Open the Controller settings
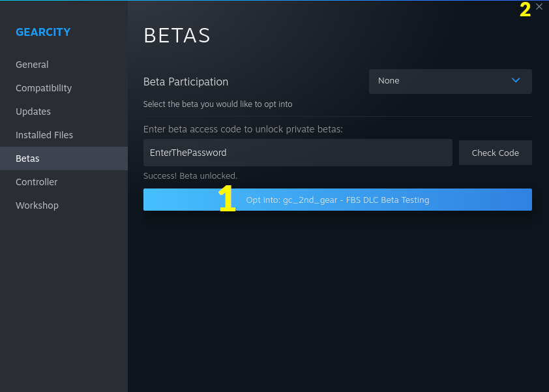The image size is (549, 392). 37,182
